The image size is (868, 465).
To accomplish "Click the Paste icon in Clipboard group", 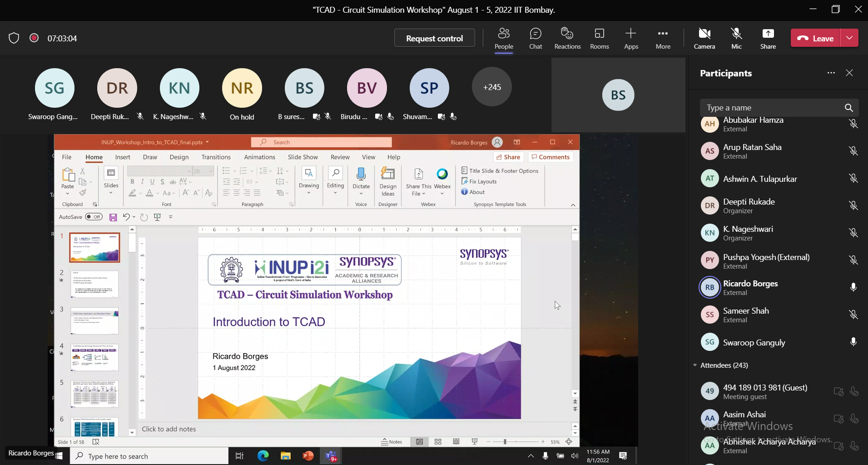I will tap(68, 175).
